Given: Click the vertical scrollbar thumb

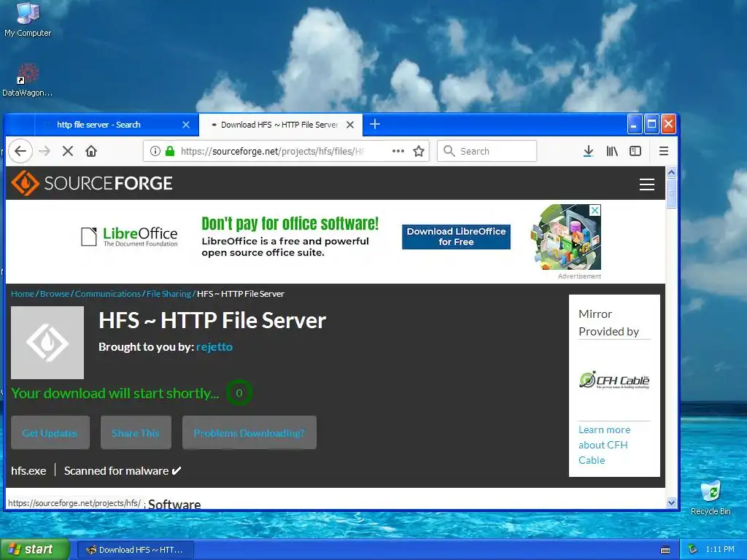Looking at the screenshot, I should pyautogui.click(x=671, y=192).
